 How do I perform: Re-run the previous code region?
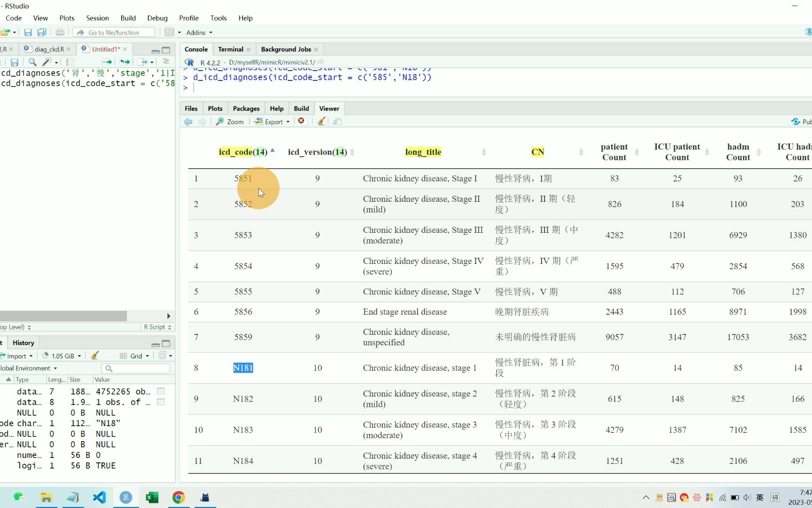coord(125,62)
